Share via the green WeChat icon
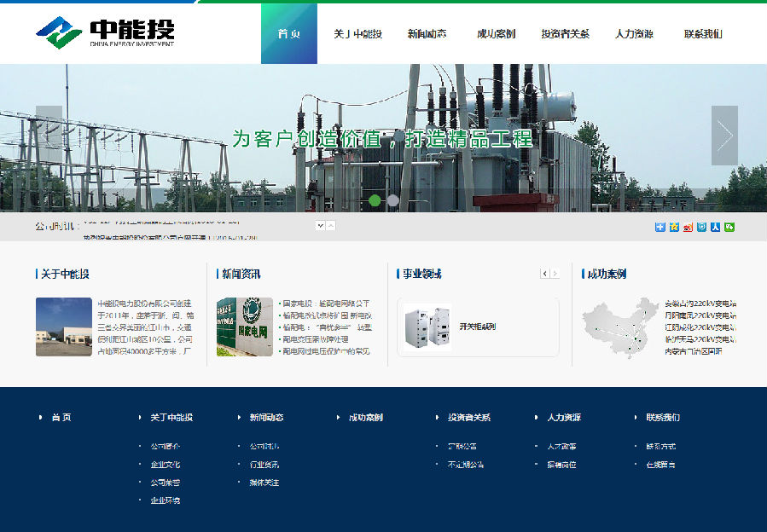Viewport: 767px width, 532px height. pyautogui.click(x=729, y=227)
